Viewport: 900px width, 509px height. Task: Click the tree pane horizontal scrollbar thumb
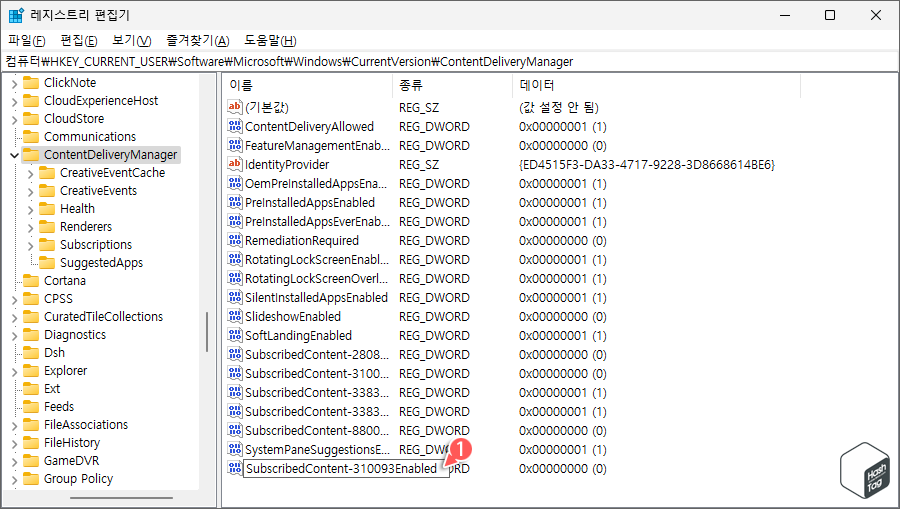point(121,498)
